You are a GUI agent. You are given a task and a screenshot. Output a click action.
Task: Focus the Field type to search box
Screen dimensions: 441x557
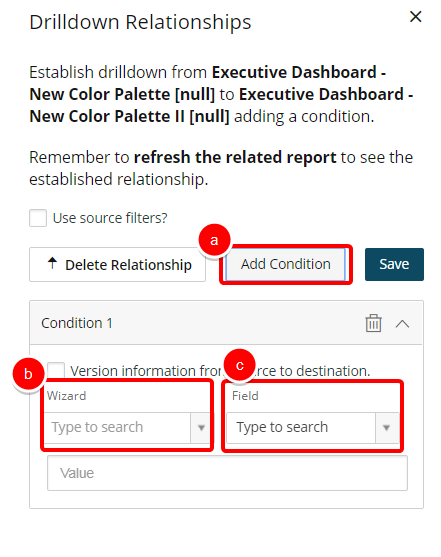(x=301, y=427)
